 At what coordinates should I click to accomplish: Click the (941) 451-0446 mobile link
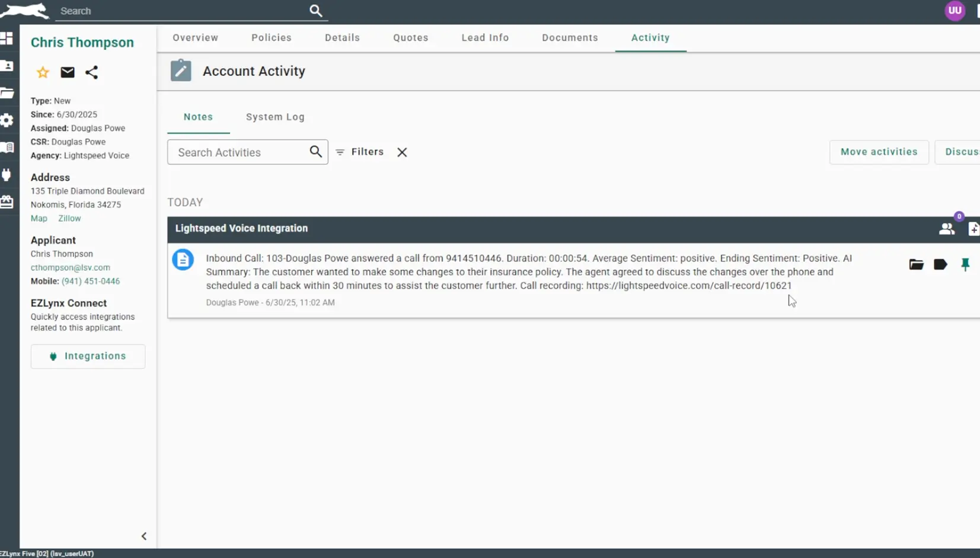[91, 281]
